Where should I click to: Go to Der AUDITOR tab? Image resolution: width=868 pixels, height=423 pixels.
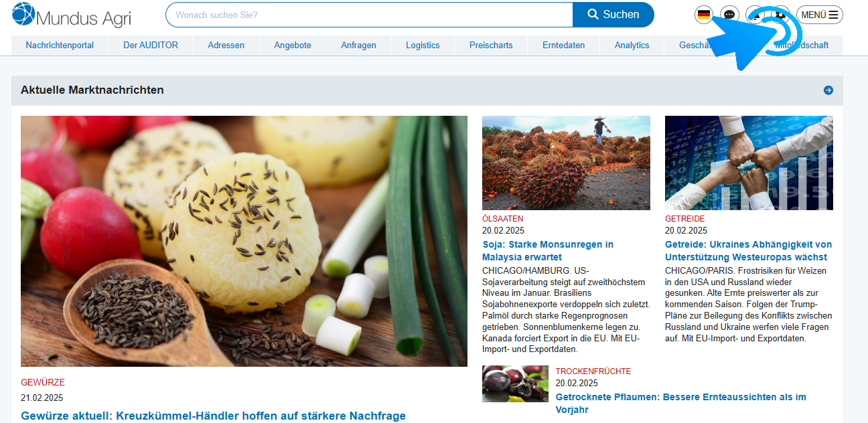coord(151,46)
